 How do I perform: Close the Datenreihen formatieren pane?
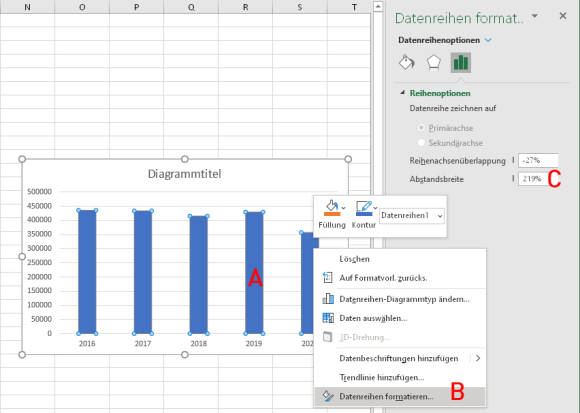coord(563,16)
